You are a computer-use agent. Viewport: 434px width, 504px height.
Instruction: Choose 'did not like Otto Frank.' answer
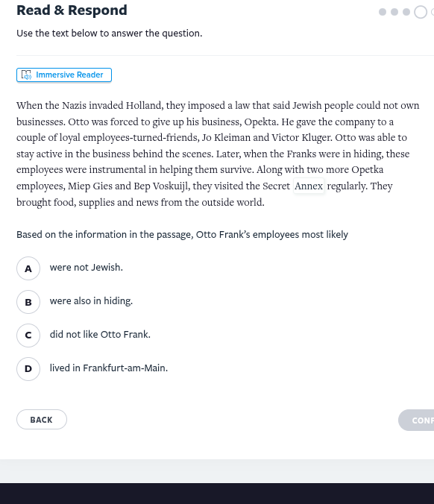[x=100, y=334]
